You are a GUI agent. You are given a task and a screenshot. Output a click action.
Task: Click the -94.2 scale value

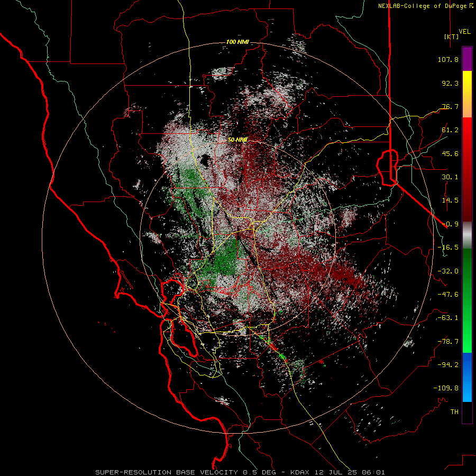coord(448,365)
